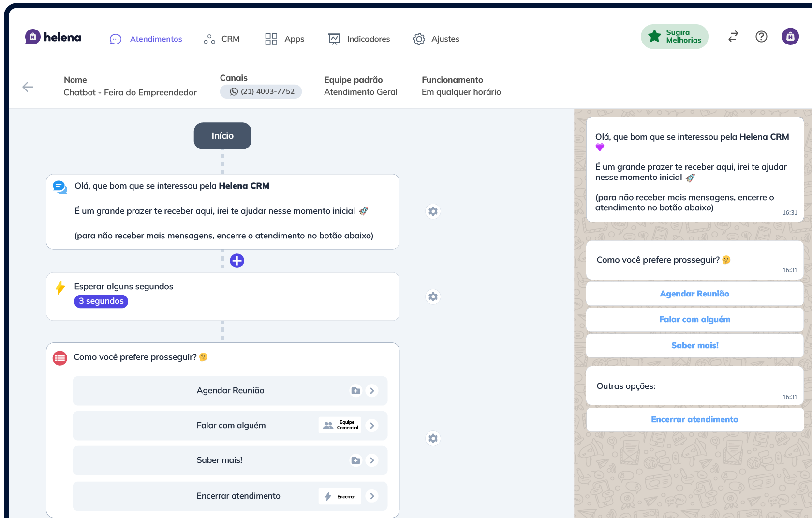This screenshot has width=812, height=518.
Task: Click the purple avatar icon in the top right
Action: pyautogui.click(x=790, y=36)
